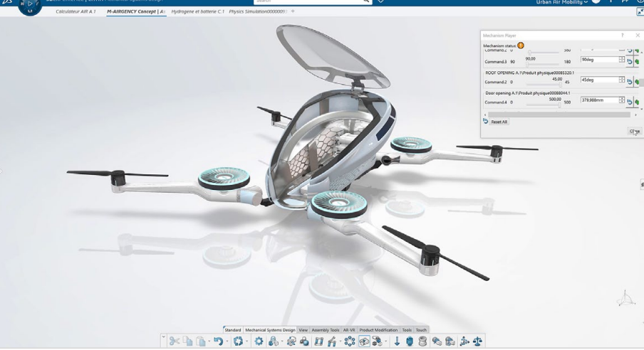
Task: Click the orange mechanism status warning icon
Action: (x=521, y=46)
